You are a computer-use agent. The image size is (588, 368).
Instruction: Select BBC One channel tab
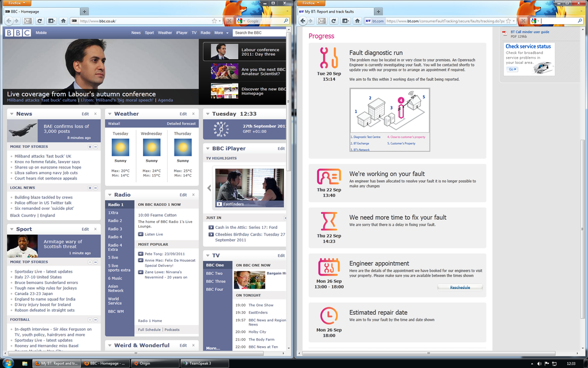pos(218,265)
